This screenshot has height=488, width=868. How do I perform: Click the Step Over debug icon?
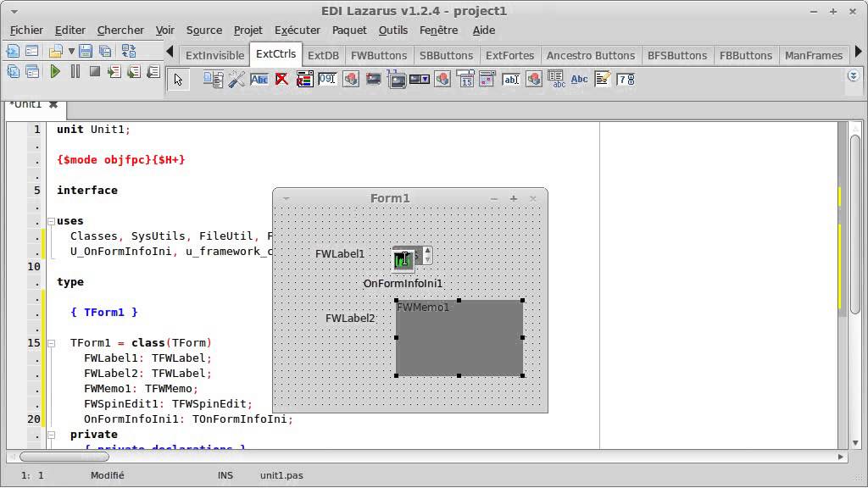[x=133, y=71]
